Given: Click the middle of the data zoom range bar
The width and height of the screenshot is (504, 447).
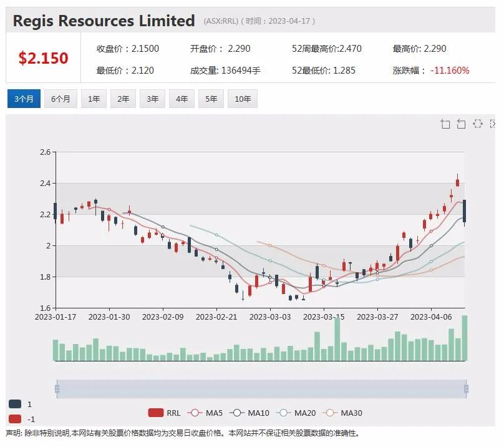Looking at the screenshot, I should (261, 389).
